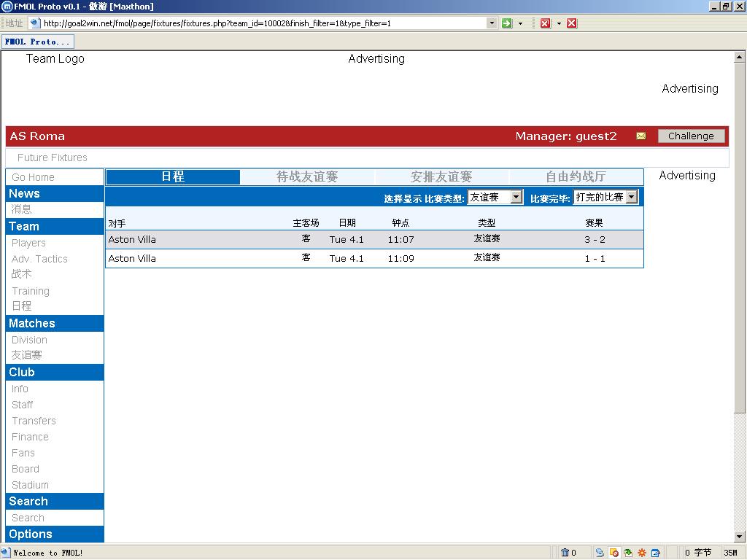Open the 安排友谊赛 tab
The width and height of the screenshot is (747, 560).
441,176
